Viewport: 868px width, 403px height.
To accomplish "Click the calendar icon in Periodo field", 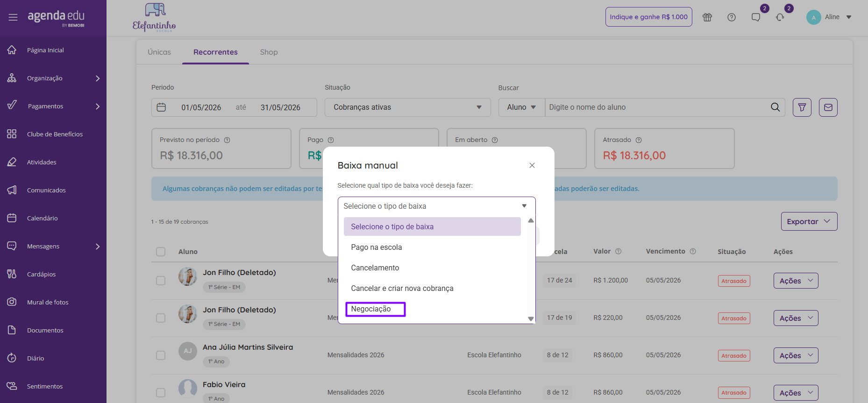I will [x=161, y=107].
